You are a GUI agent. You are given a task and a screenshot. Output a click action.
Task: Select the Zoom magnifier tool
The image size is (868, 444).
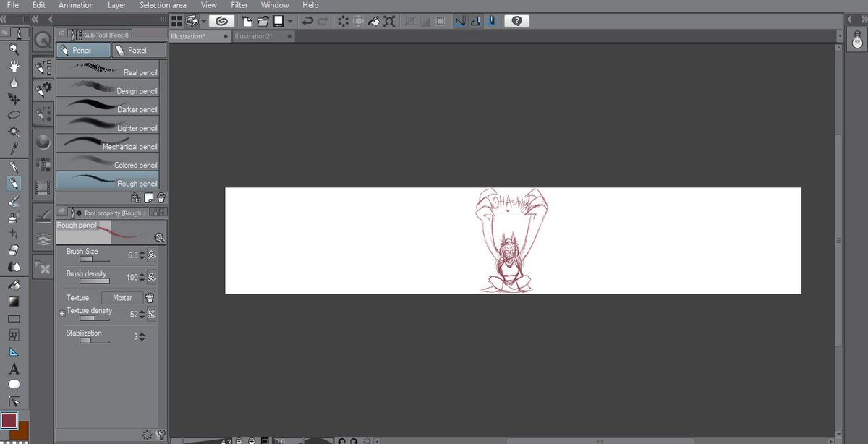[x=13, y=49]
